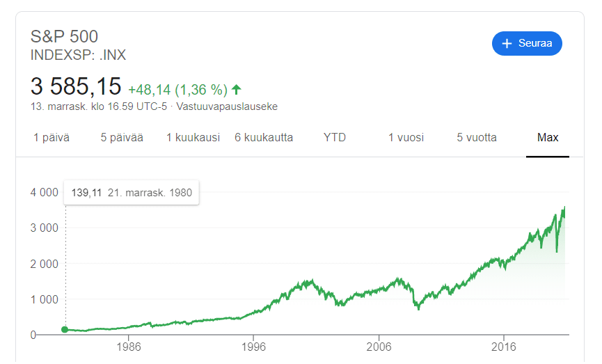Click the S&P 500 title
The width and height of the screenshot is (602, 364).
click(x=64, y=36)
